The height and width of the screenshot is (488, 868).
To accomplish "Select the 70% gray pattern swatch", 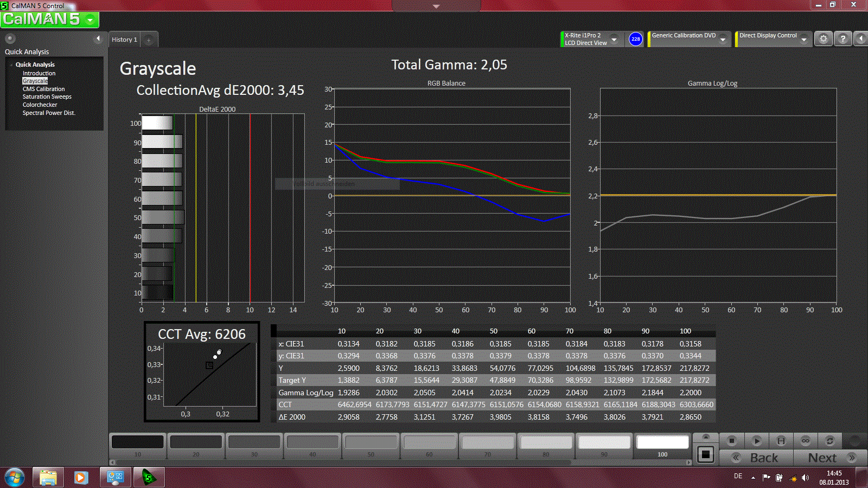I will point(488,446).
